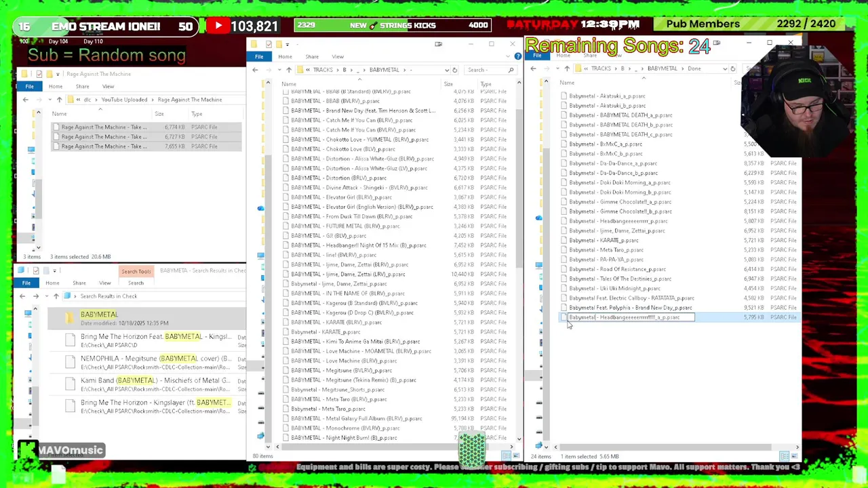Switch to Search tab in search results window
Viewport: 868px width, 488px height.
136,283
